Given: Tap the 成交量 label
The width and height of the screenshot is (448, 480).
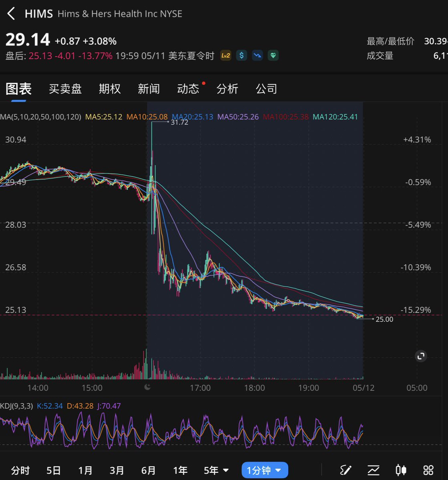Looking at the screenshot, I should 380,56.
